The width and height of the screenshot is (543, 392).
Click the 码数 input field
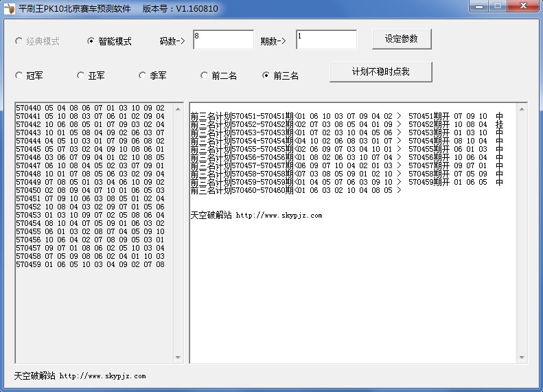pyautogui.click(x=223, y=40)
